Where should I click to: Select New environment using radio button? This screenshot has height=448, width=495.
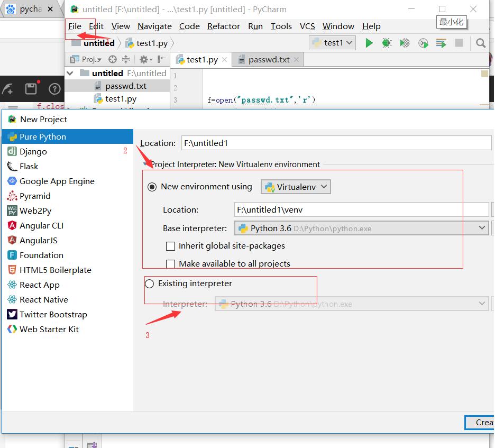click(x=152, y=187)
